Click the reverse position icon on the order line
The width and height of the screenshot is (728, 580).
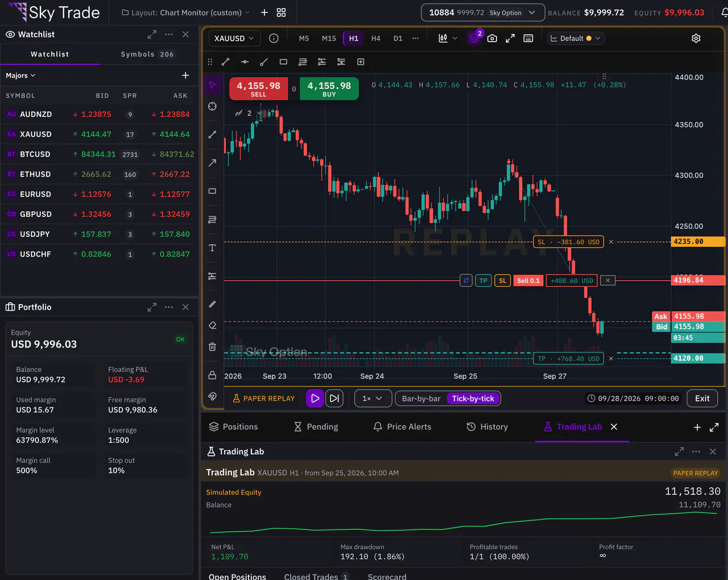[x=466, y=281]
